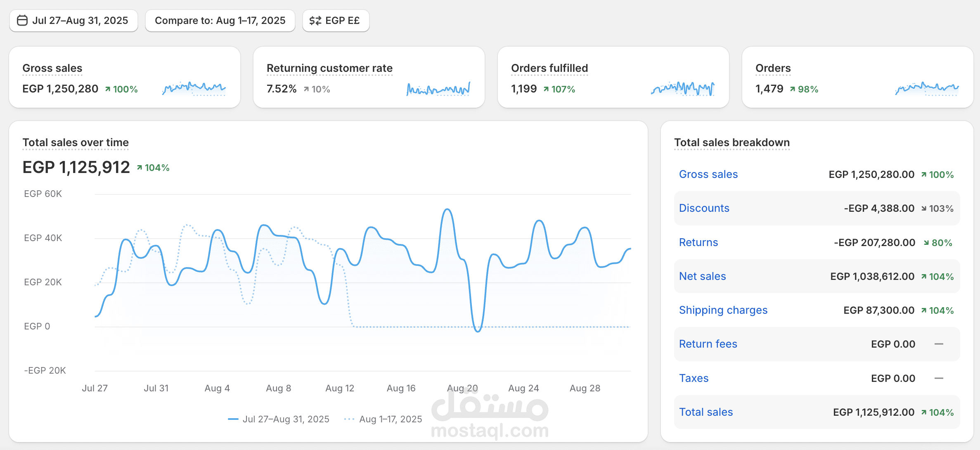Click the trend arrow next to EGP 1,125,912
The width and height of the screenshot is (980, 450).
coord(139,167)
